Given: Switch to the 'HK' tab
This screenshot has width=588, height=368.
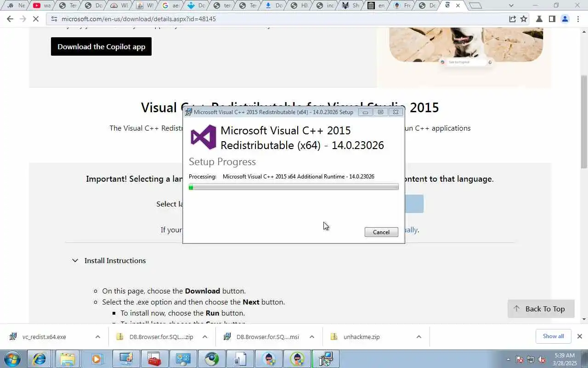Looking at the screenshot, I should [x=300, y=6].
